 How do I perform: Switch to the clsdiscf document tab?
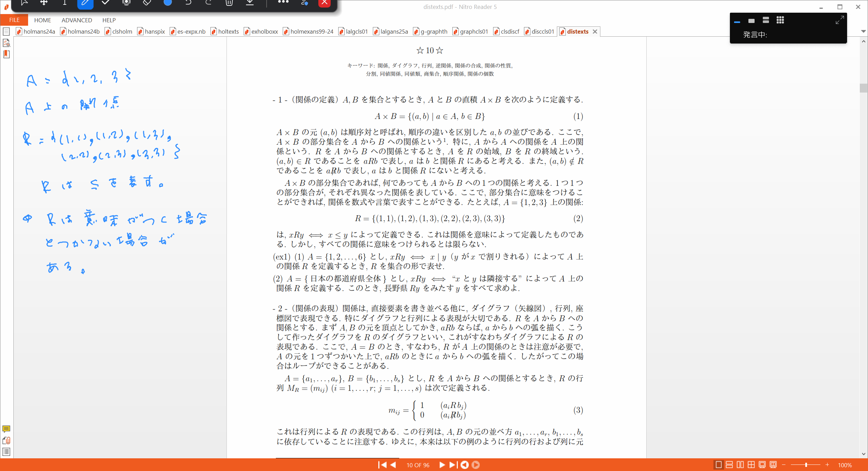coord(506,32)
